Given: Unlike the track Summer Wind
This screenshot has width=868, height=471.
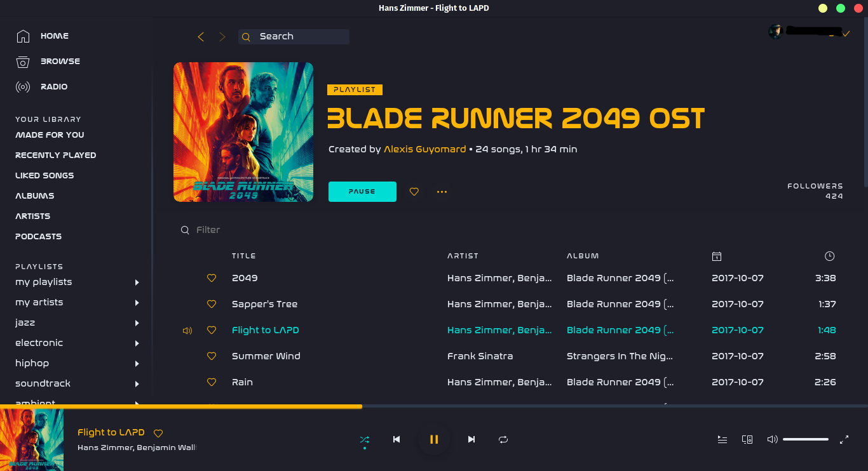Looking at the screenshot, I should point(212,356).
